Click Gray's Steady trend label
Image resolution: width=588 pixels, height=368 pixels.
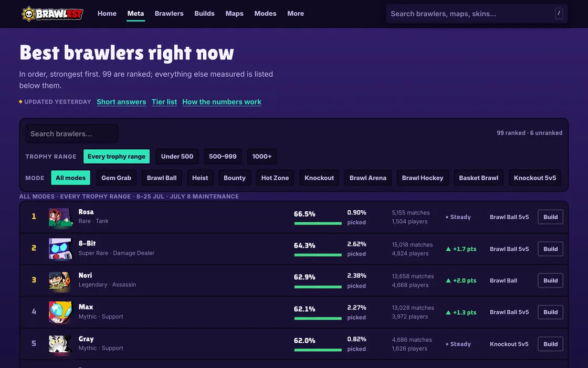coord(458,344)
